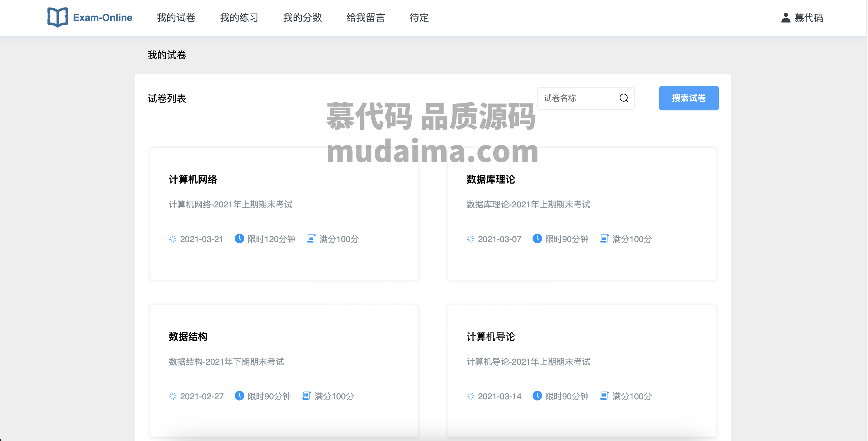This screenshot has height=441, width=868.
Task: Click 限时90分钟 in 计算机导论 card
Action: (x=567, y=397)
